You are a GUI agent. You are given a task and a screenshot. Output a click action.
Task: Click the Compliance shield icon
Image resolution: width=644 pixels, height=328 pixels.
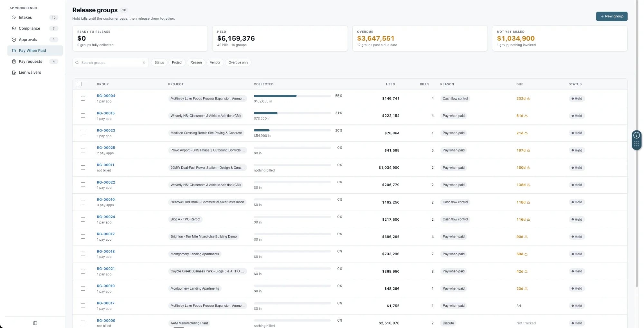14,28
